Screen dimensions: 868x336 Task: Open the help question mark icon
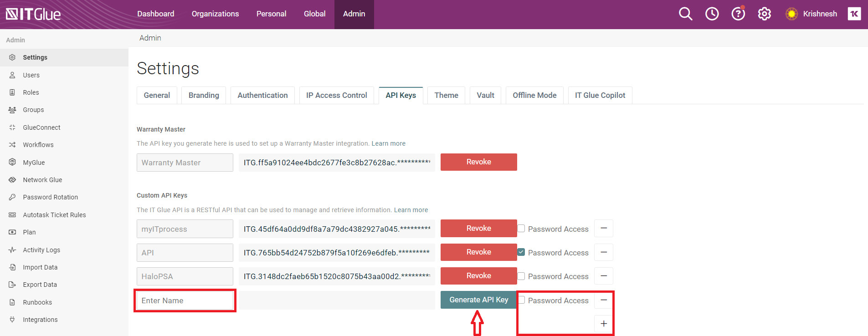pos(738,14)
